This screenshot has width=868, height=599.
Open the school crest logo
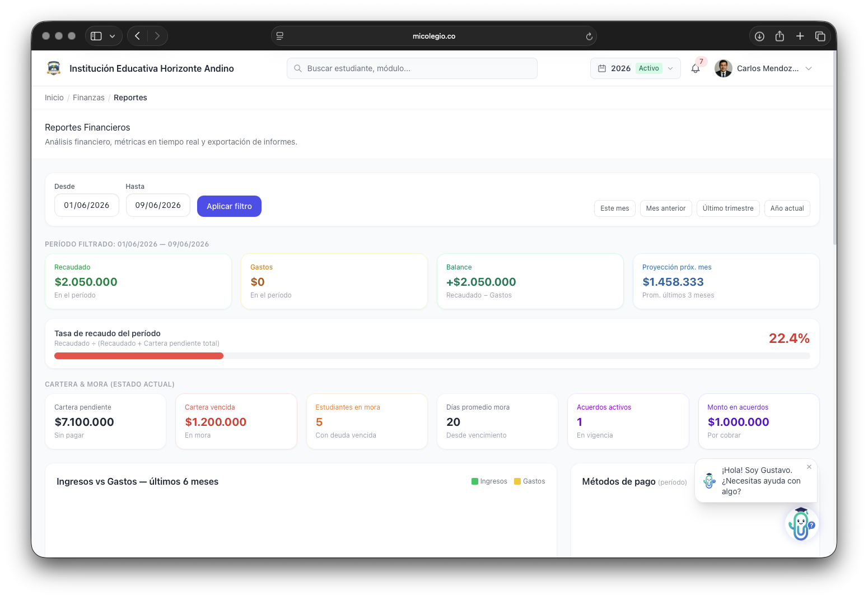point(54,68)
